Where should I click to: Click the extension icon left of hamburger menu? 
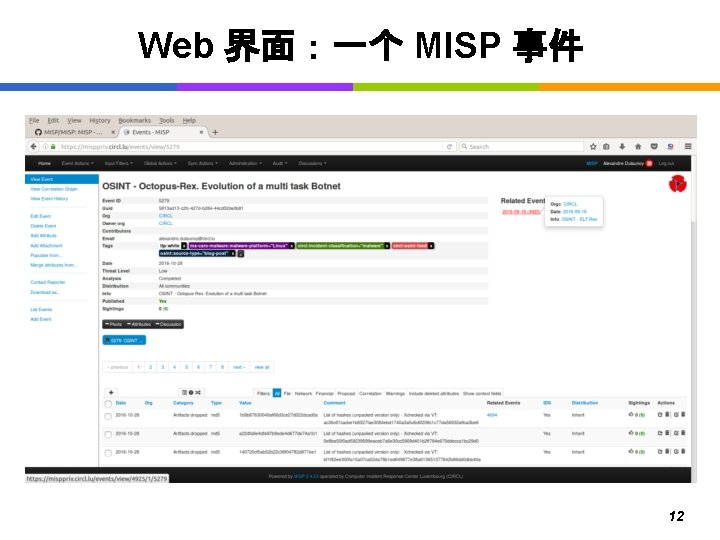[x=670, y=146]
